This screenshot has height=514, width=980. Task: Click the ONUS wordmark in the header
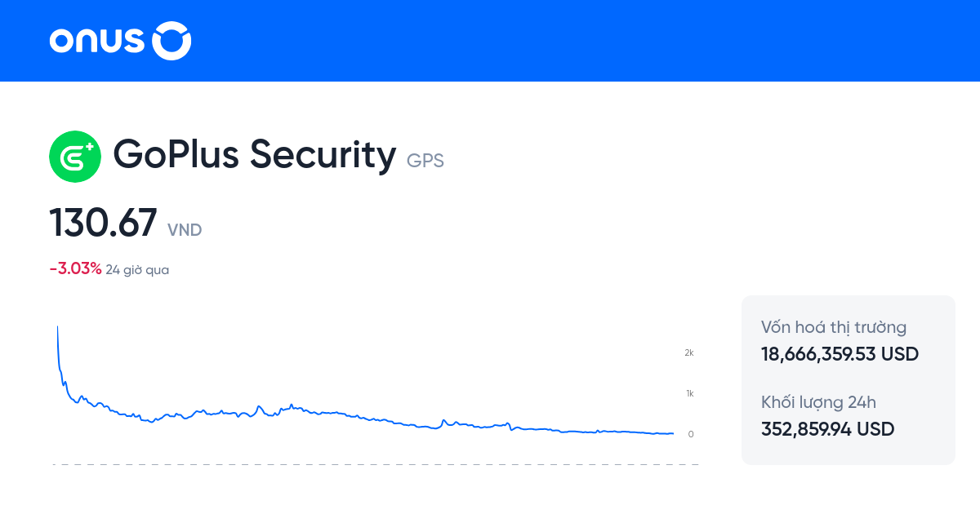pos(98,41)
